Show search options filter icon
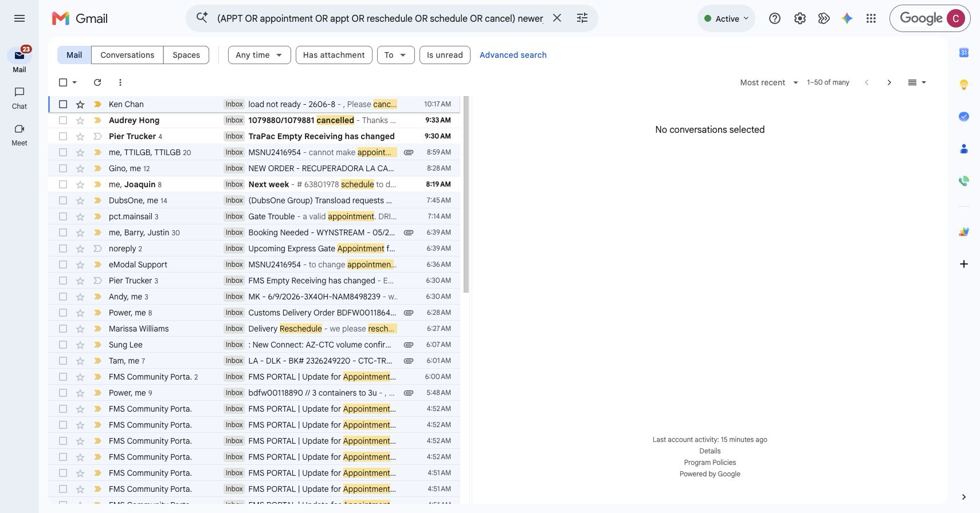The height and width of the screenshot is (513, 980). pos(582,18)
